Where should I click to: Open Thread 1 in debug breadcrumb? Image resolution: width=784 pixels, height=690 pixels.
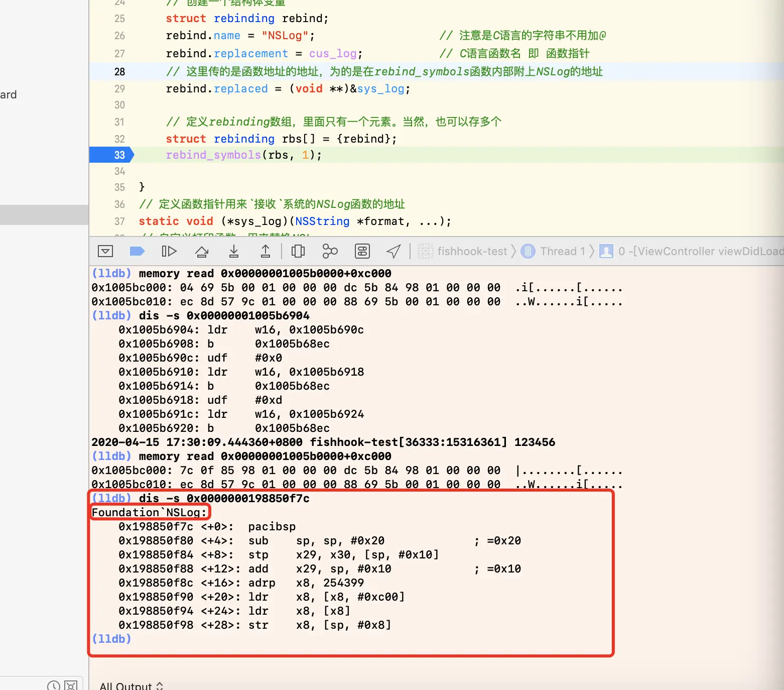(x=553, y=251)
